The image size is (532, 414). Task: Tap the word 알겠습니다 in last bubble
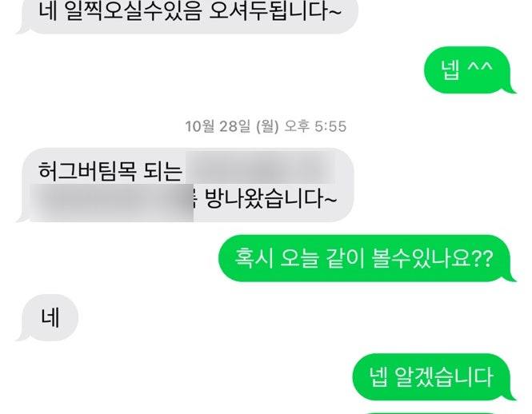point(444,376)
